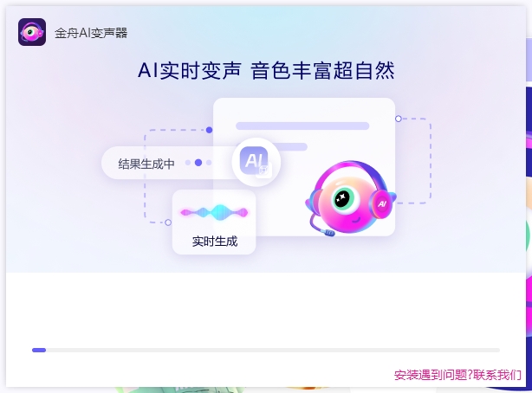532x393 pixels.
Task: Click the filled purple node on dashed line
Action: coord(209,130)
